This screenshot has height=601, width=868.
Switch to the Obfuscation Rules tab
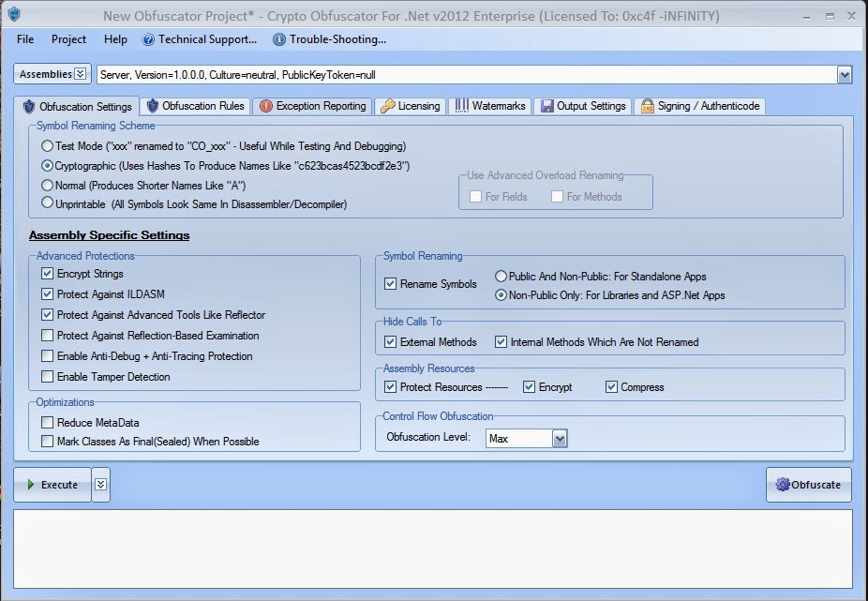194,106
